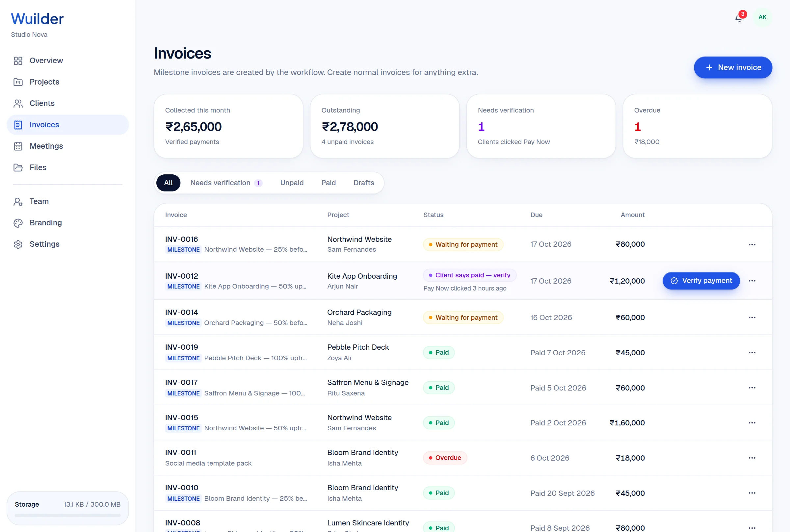This screenshot has width=790, height=532.
Task: Open the Outstanding summary card
Action: [x=385, y=126]
